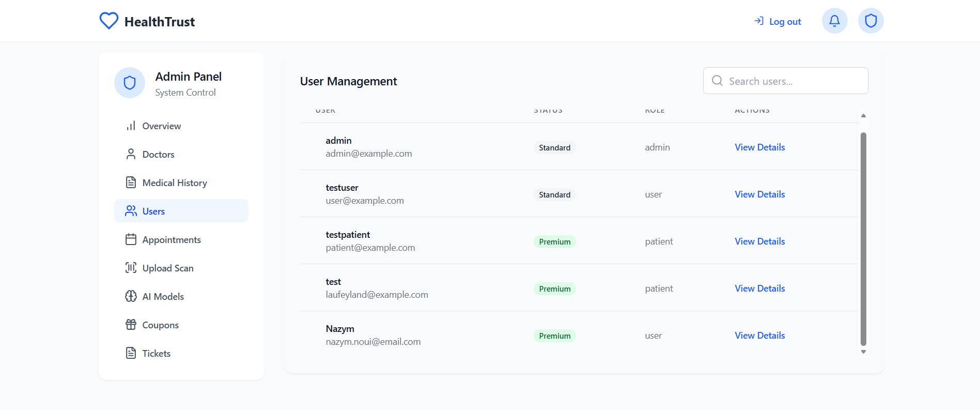Click the Appointments calendar icon
980x410 pixels.
[x=131, y=239]
